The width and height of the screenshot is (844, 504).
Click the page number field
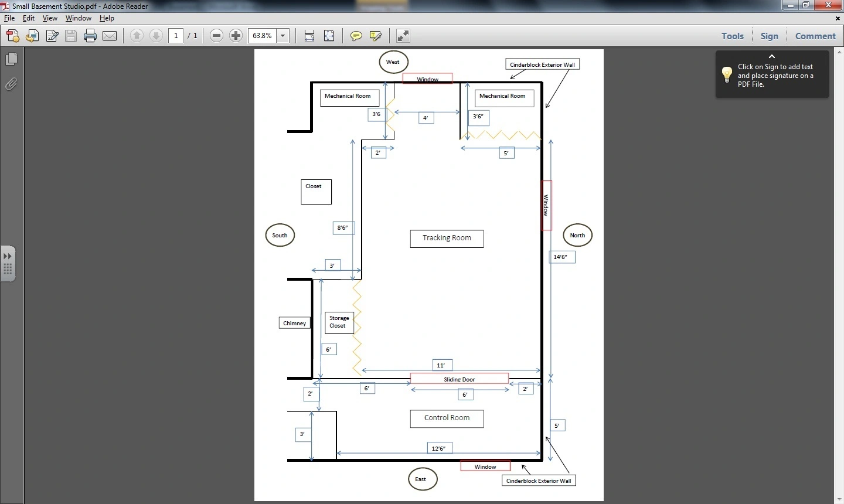(176, 36)
